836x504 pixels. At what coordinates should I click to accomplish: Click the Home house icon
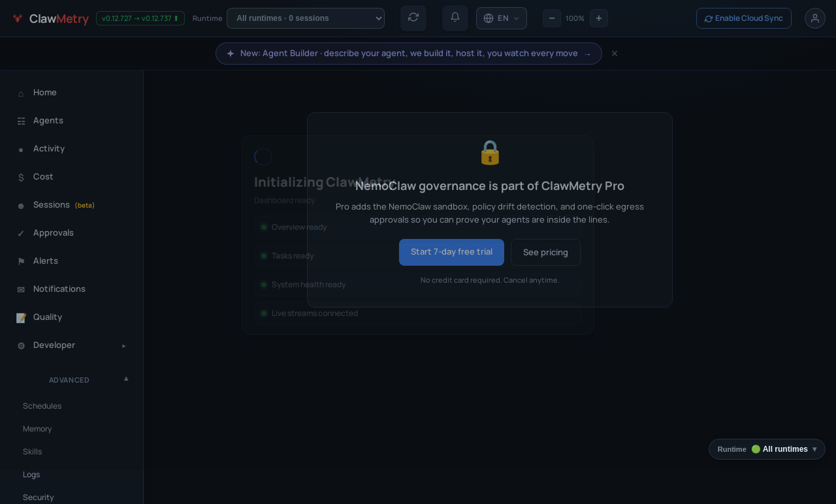(x=21, y=93)
